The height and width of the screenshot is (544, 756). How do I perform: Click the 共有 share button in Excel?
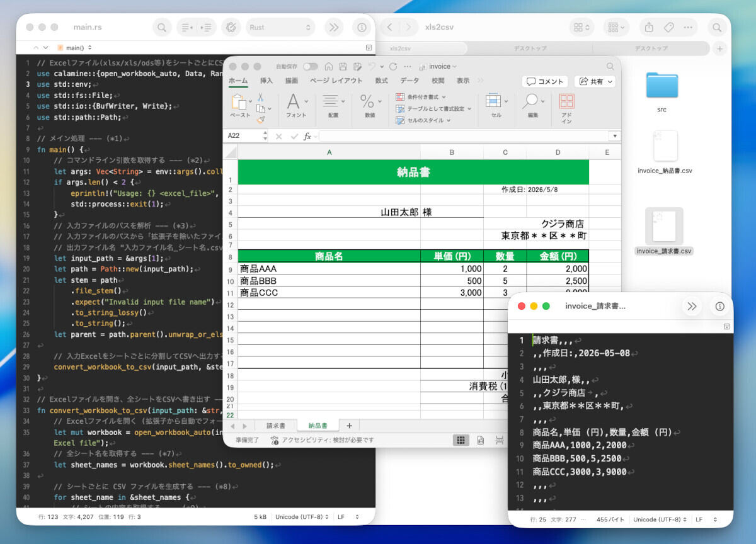click(x=595, y=82)
